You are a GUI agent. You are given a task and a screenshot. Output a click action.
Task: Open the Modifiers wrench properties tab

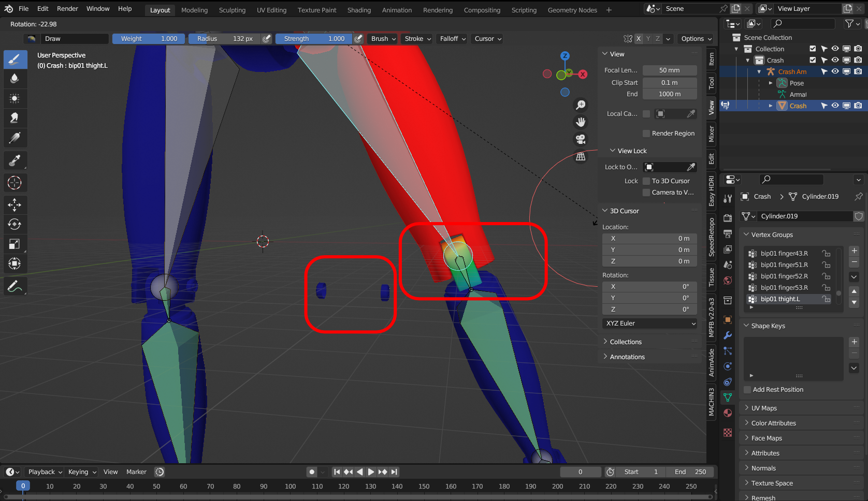tap(728, 335)
